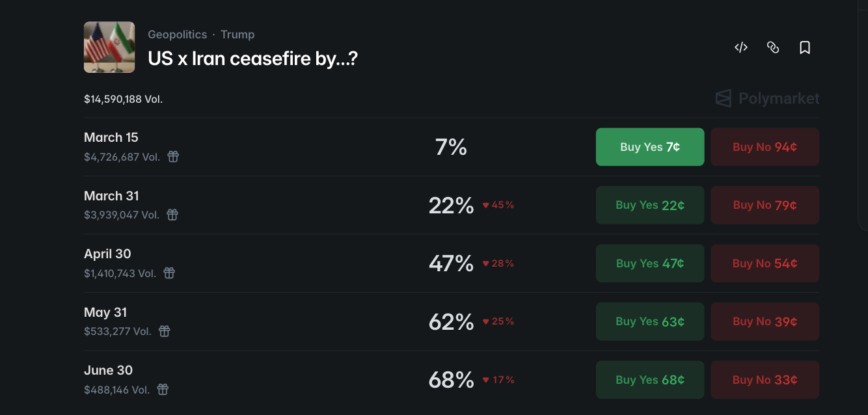868x415 pixels.
Task: Open the Trump tag link
Action: click(x=237, y=34)
